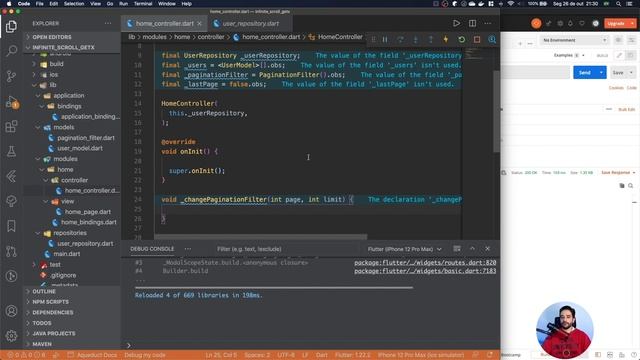The height and width of the screenshot is (360, 640).
Task: Maximize the debug console panel
Action: point(472,249)
